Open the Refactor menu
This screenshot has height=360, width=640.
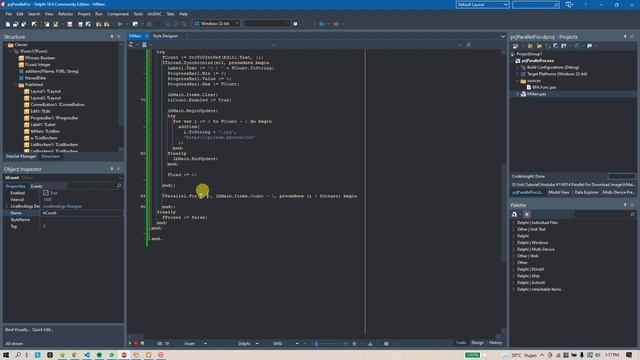(x=65, y=14)
